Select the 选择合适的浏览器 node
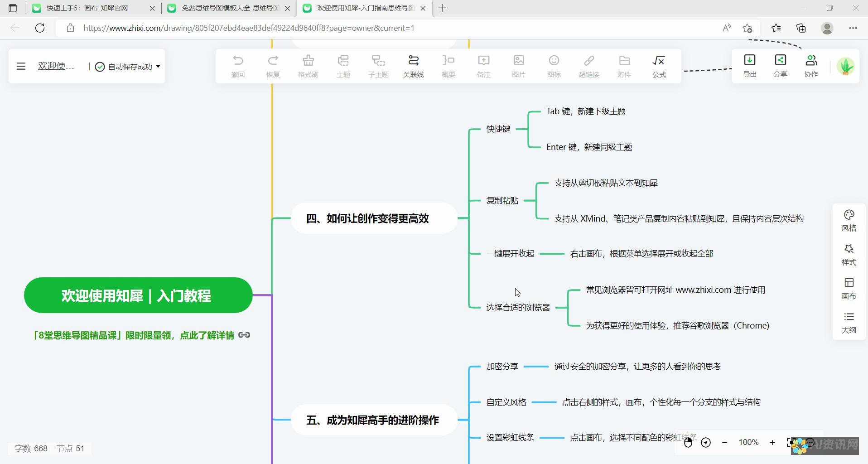This screenshot has width=868, height=464. coord(518,308)
